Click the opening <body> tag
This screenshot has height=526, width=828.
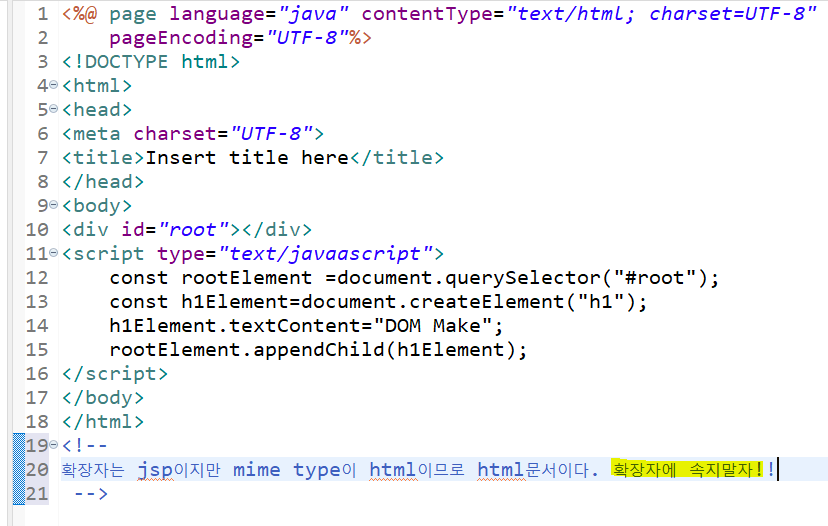point(97,205)
